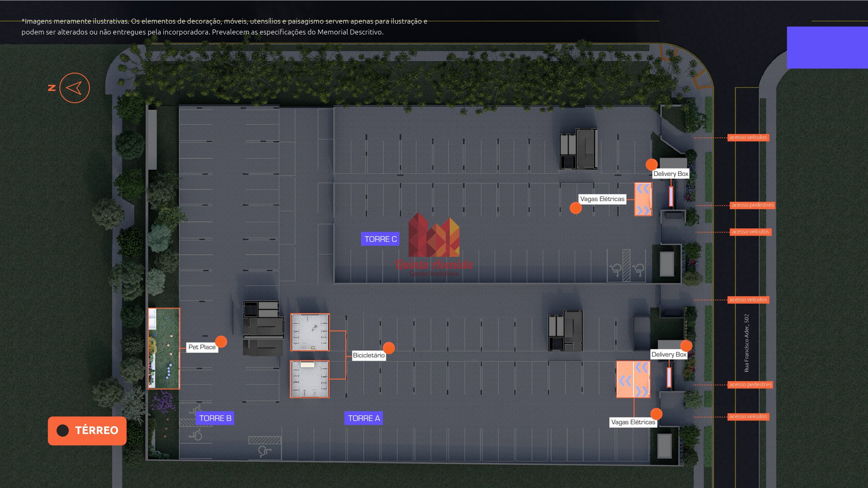Click the topmost acesso veículos tag
Screen dimensions: 868x488
(748, 137)
